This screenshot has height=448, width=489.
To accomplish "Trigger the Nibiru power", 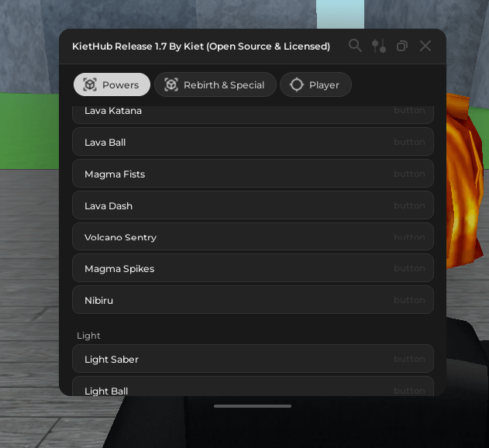I will click(x=253, y=300).
